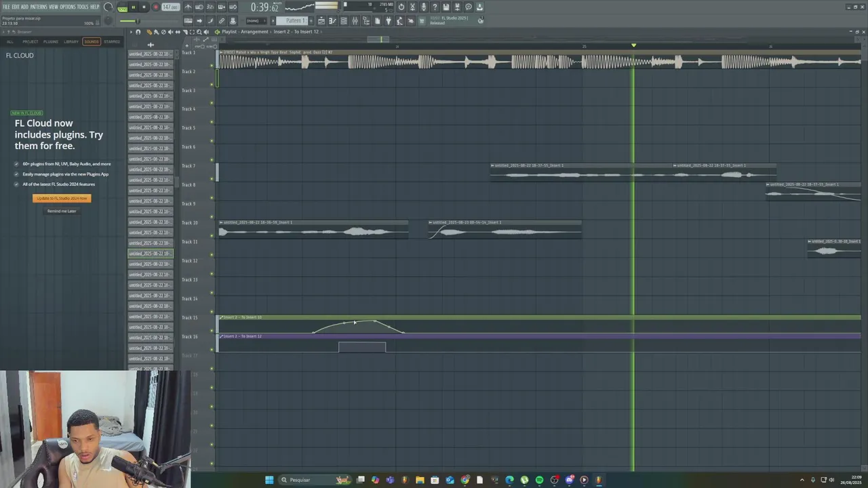Click the one-click audio recording microphone
Image resolution: width=868 pixels, height=488 pixels.
coord(424,7)
